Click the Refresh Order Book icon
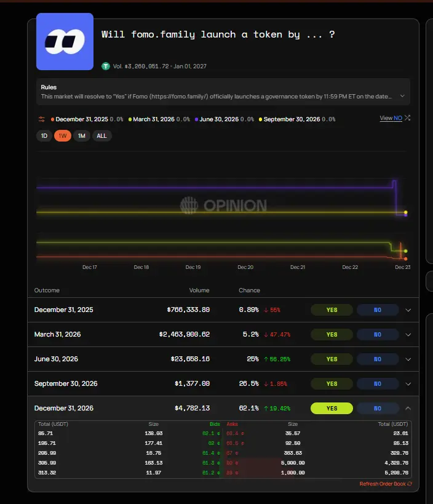433x504 pixels. [x=410, y=484]
